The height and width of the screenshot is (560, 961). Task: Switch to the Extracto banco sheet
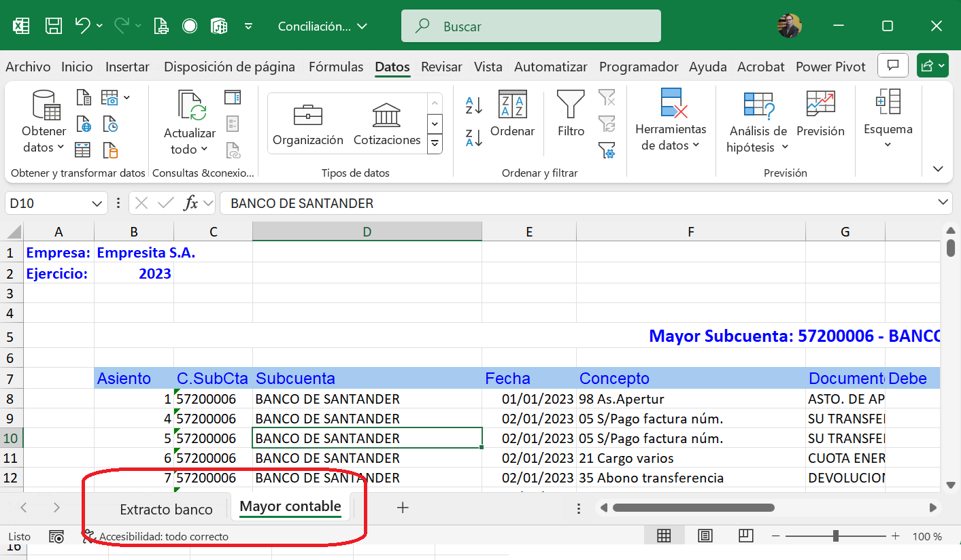point(166,509)
